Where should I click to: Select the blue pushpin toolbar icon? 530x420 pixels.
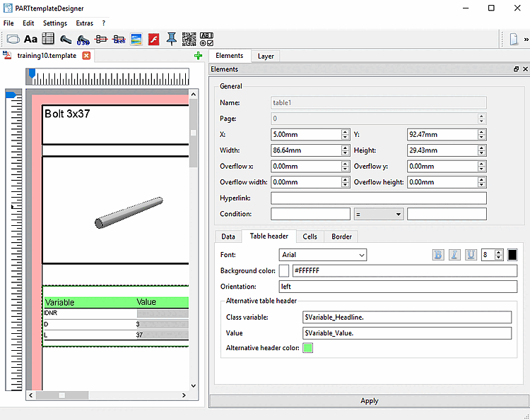[x=172, y=39]
